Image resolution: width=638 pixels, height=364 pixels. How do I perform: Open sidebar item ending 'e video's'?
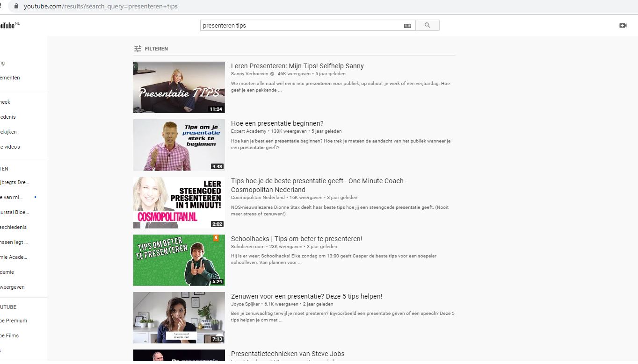pyautogui.click(x=10, y=147)
